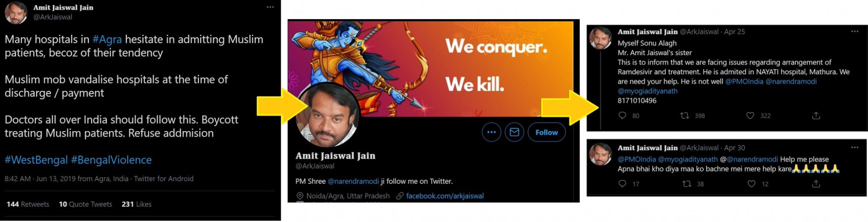Viewport: 868px width, 222px height.
Task: Open the #Agra hashtag link
Action: point(107,40)
